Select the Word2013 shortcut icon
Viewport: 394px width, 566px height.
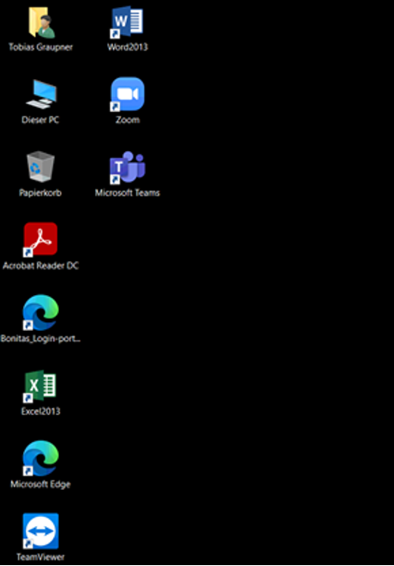[x=127, y=22]
